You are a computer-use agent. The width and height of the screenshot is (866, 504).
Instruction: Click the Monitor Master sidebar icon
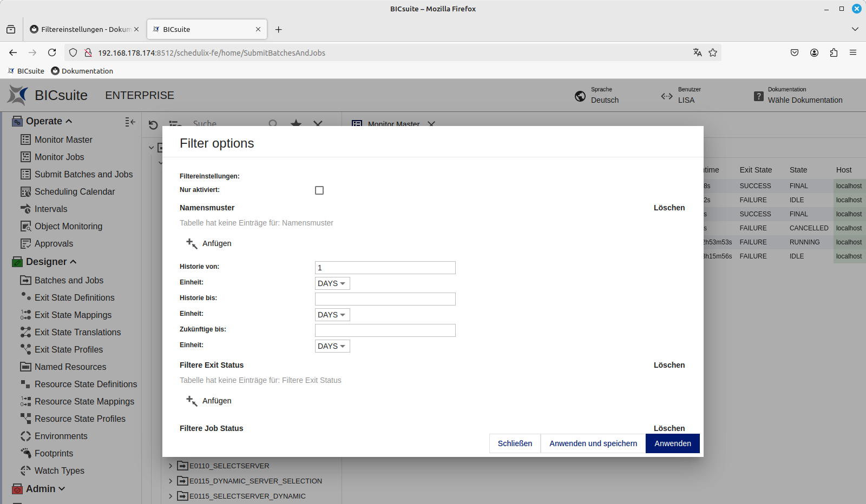coord(25,140)
